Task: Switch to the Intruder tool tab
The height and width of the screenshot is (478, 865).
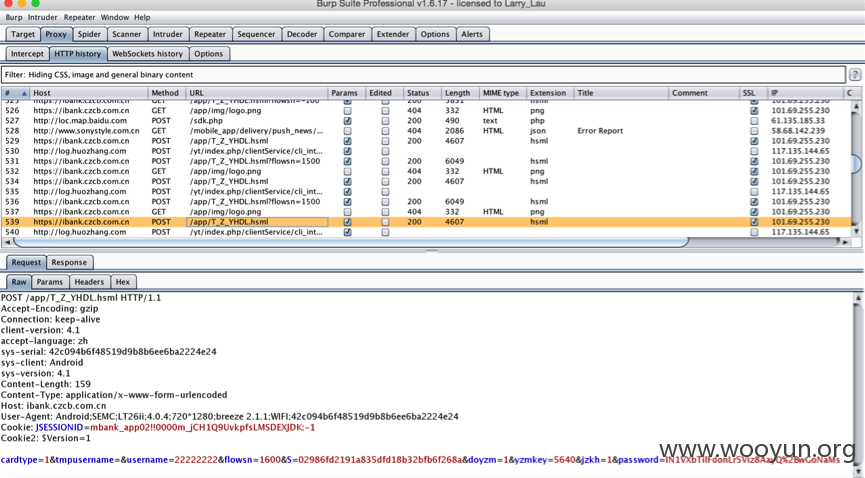Action: (x=167, y=34)
